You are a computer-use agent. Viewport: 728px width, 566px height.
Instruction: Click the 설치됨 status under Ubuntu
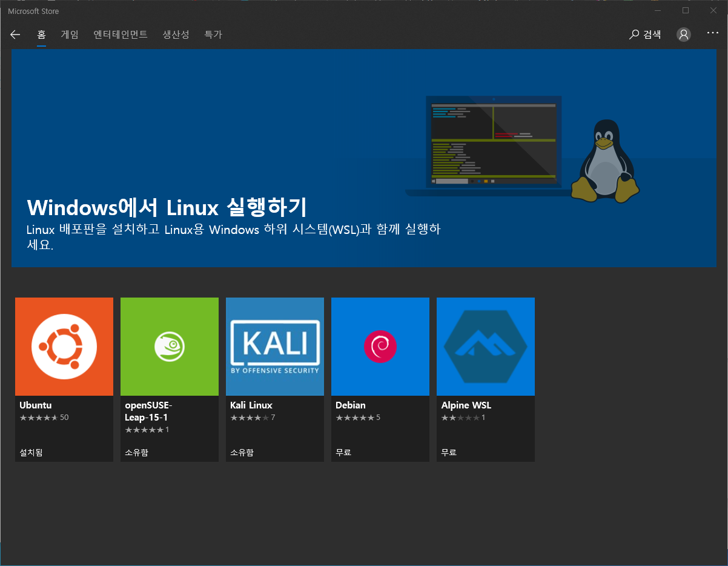point(31,452)
